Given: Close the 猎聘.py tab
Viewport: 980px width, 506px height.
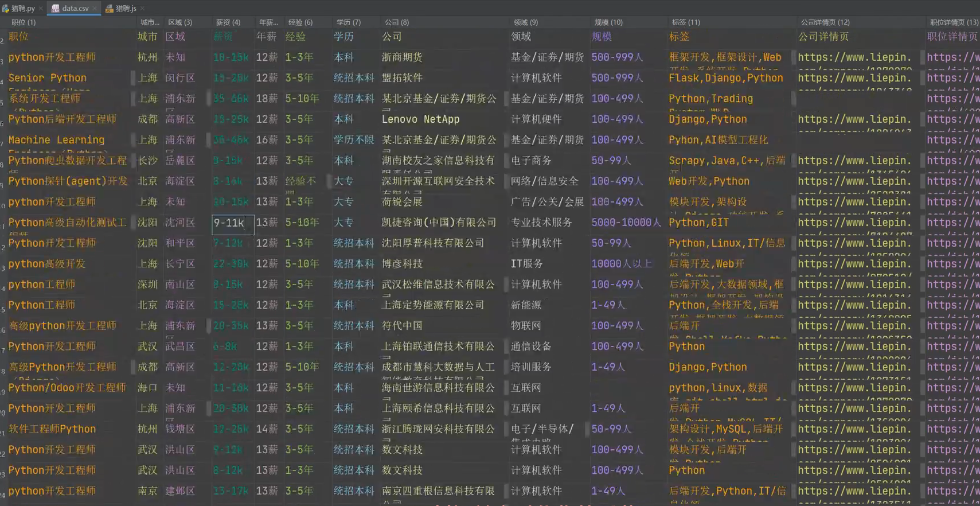Looking at the screenshot, I should tap(41, 8).
